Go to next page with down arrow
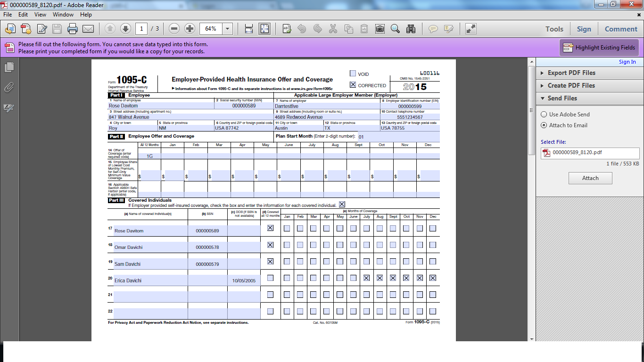This screenshot has width=644, height=362. point(125,29)
